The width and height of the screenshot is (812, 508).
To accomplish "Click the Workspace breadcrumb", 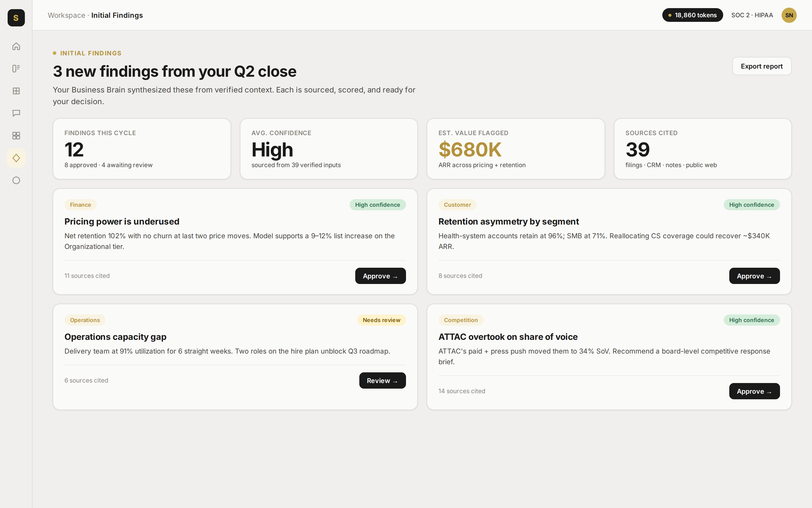I will coord(66,15).
